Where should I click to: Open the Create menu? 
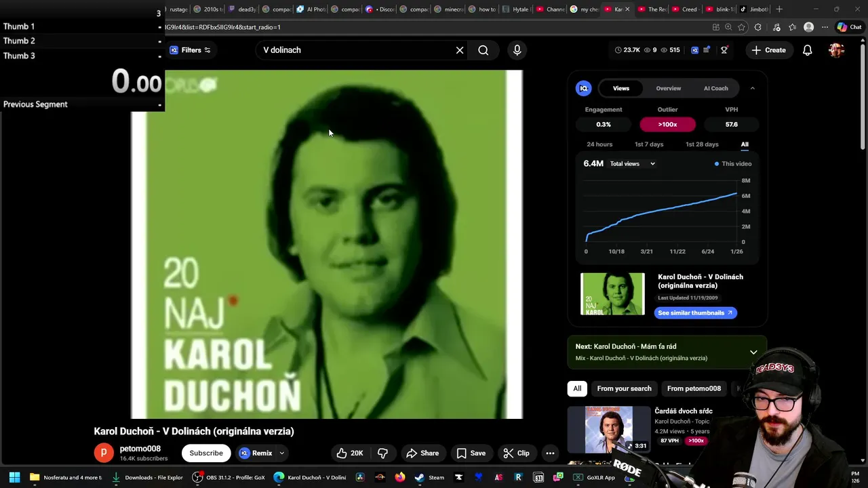[x=768, y=50]
